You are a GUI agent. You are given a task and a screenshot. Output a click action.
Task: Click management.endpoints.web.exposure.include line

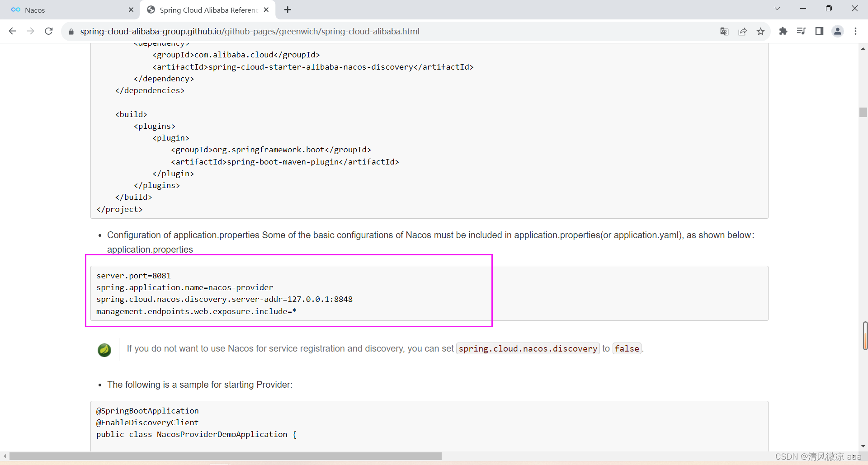(196, 311)
